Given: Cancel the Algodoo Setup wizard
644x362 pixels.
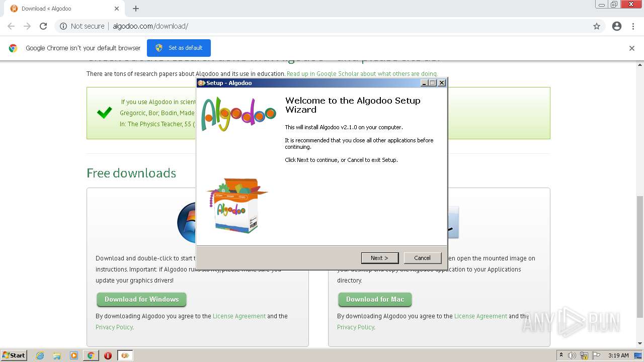Looking at the screenshot, I should pos(422,258).
